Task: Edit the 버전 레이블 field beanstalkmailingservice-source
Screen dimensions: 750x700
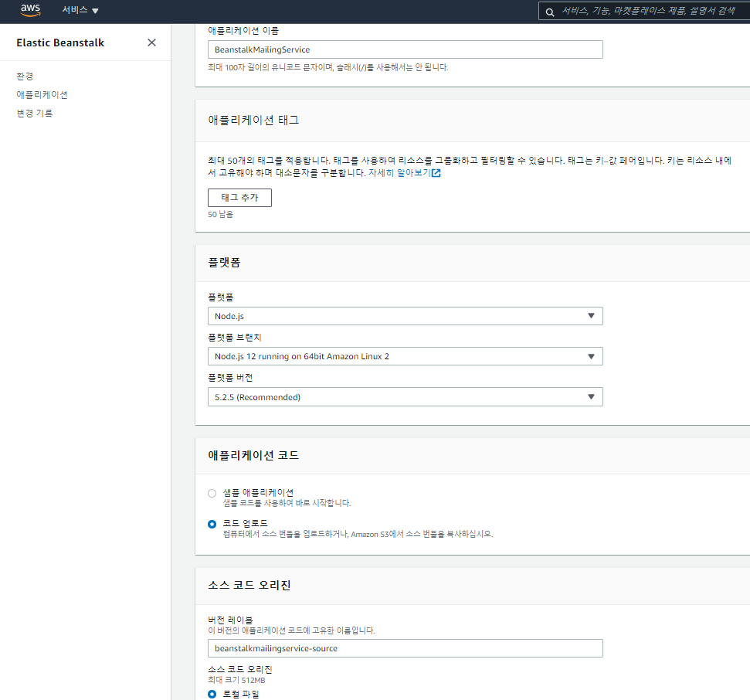Action: click(406, 648)
